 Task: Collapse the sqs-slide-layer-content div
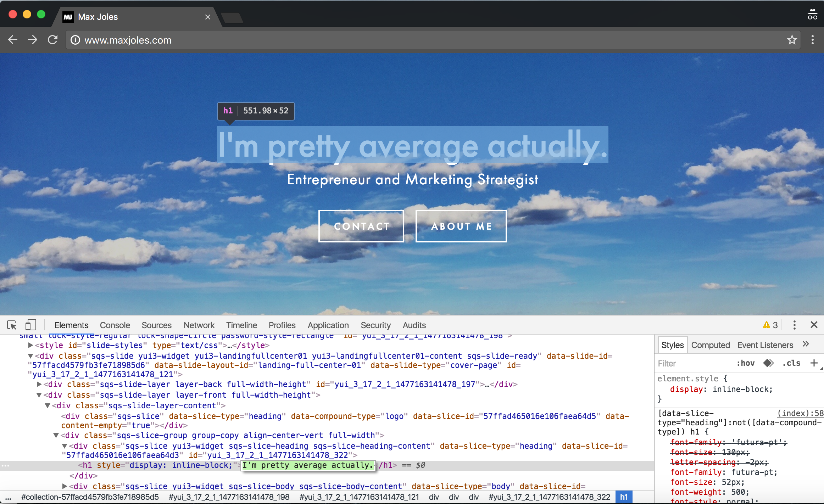(48, 405)
